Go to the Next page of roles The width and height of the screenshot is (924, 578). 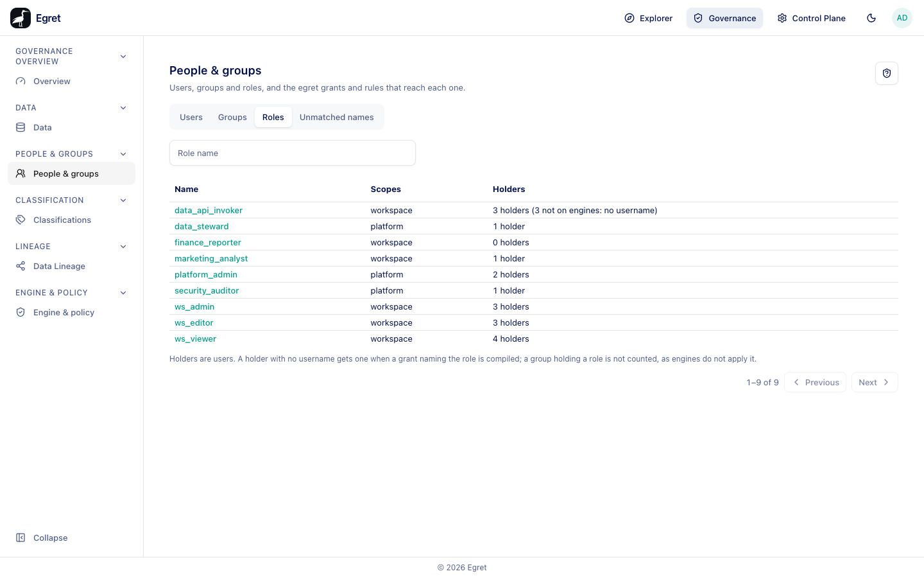pos(875,382)
